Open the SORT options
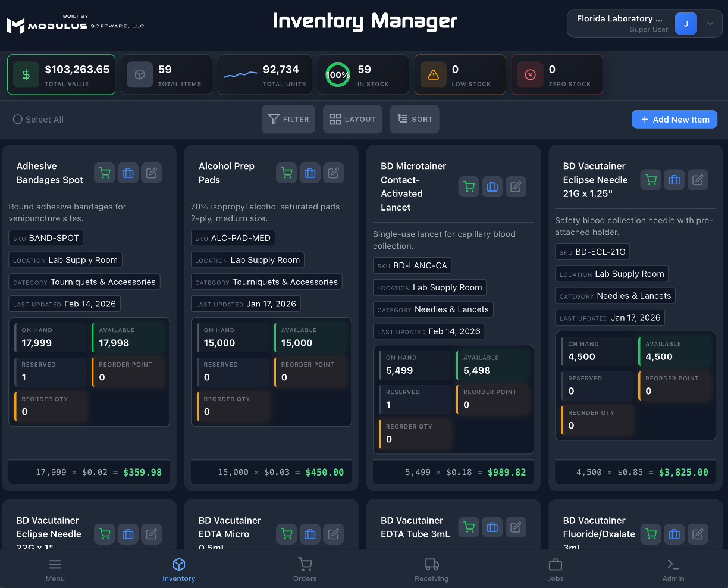Screen dimensions: 728x588 point(415,120)
